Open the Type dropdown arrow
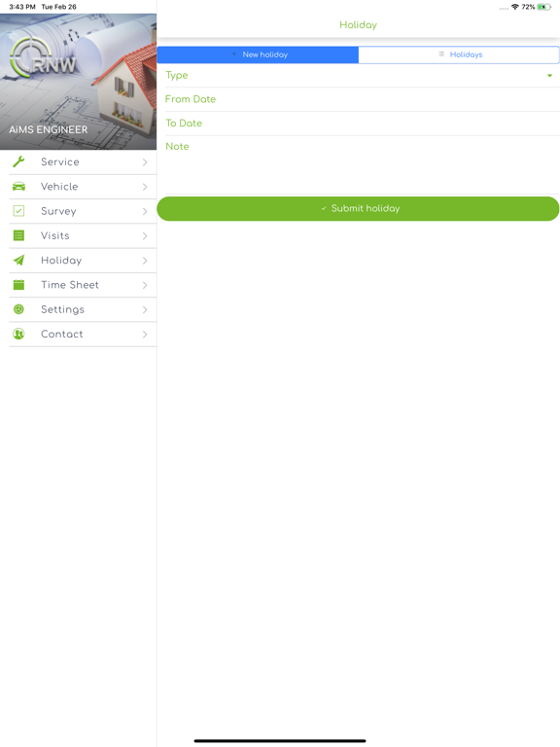This screenshot has height=747, width=560. click(x=549, y=76)
